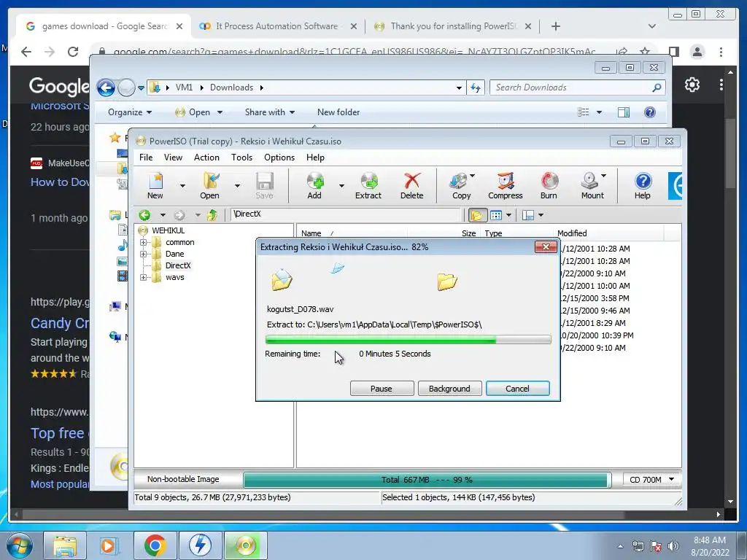Click the refresh icon in Explorer address bar

pyautogui.click(x=476, y=87)
